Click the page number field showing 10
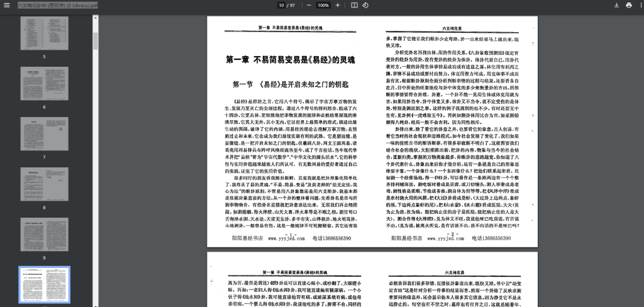The image size is (644, 307). click(281, 5)
